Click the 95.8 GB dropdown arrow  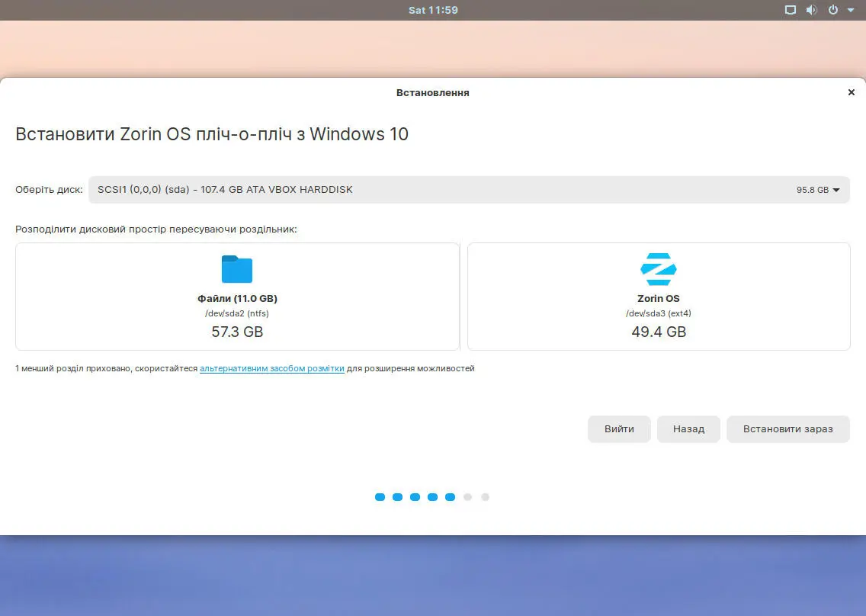[x=836, y=190]
